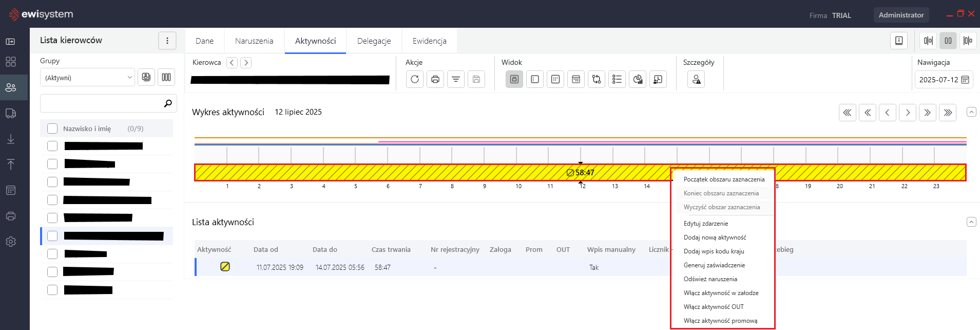Click the yellow activity bar at 58:47
The image size is (980, 330).
pyautogui.click(x=411, y=173)
